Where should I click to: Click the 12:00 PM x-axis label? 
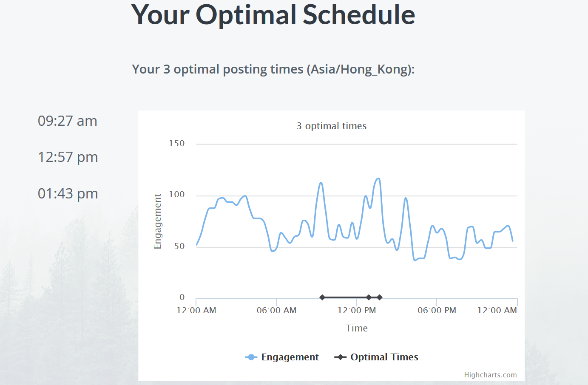pyautogui.click(x=357, y=310)
